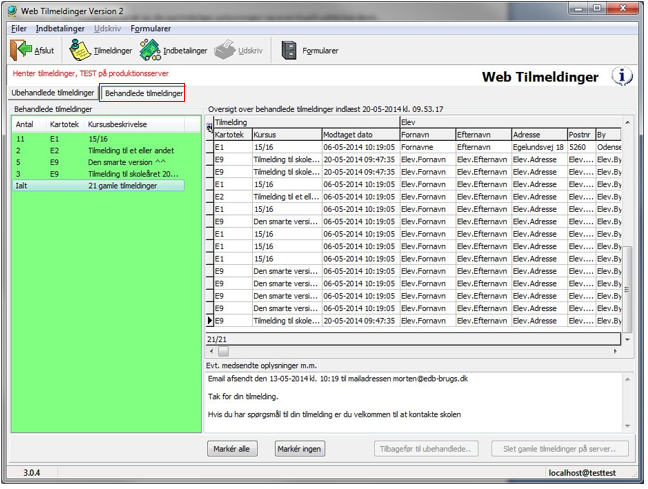Select the Ialt '21 gamle tilmeldinger' row
648x489 pixels.
coord(98,186)
